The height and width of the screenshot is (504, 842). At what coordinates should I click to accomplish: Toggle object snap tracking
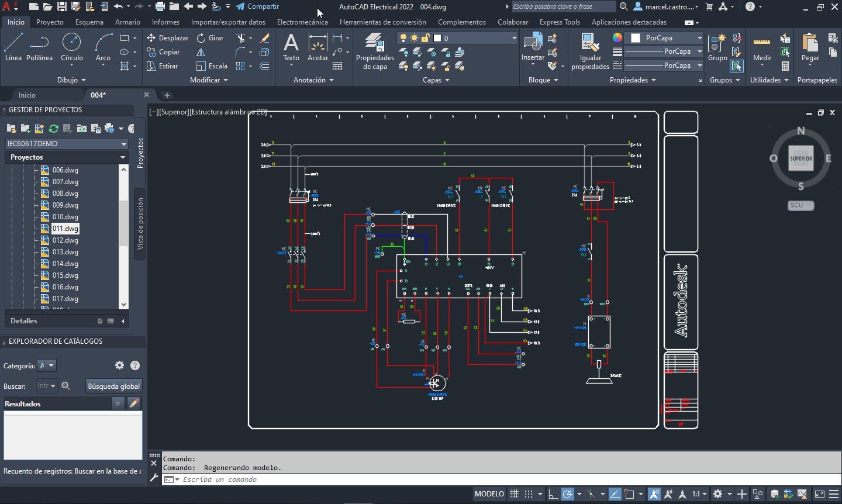615,494
